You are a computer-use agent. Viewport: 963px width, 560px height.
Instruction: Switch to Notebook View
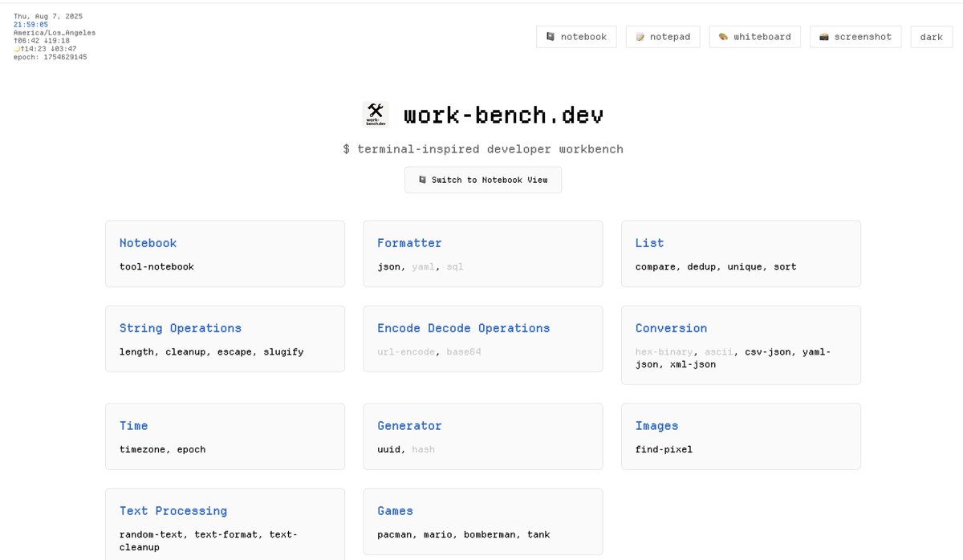click(483, 180)
